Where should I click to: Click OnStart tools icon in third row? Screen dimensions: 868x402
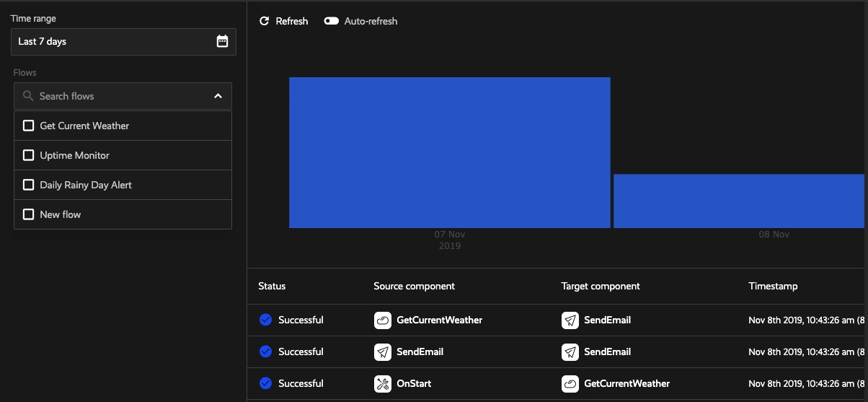[x=383, y=383]
